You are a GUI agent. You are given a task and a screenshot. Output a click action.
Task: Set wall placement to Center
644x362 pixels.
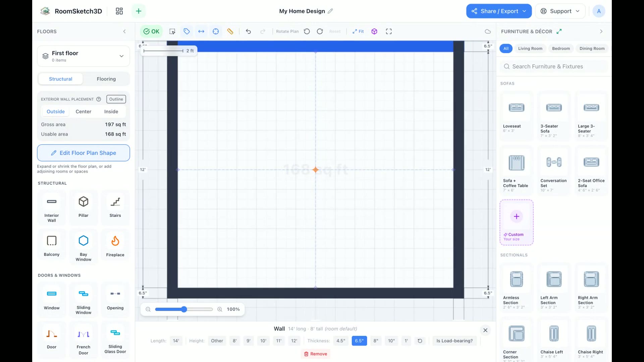pyautogui.click(x=83, y=112)
